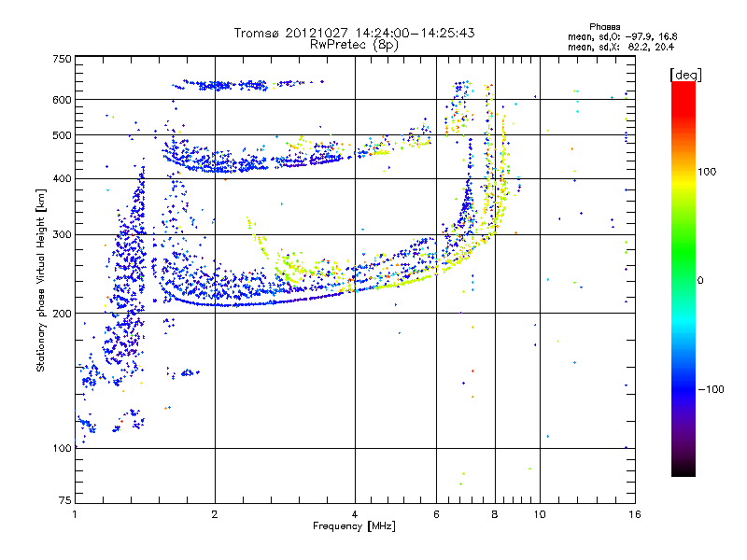
Task: Select the 'mean, sd,O: -97.9, 16.8' line
Action: coord(623,36)
